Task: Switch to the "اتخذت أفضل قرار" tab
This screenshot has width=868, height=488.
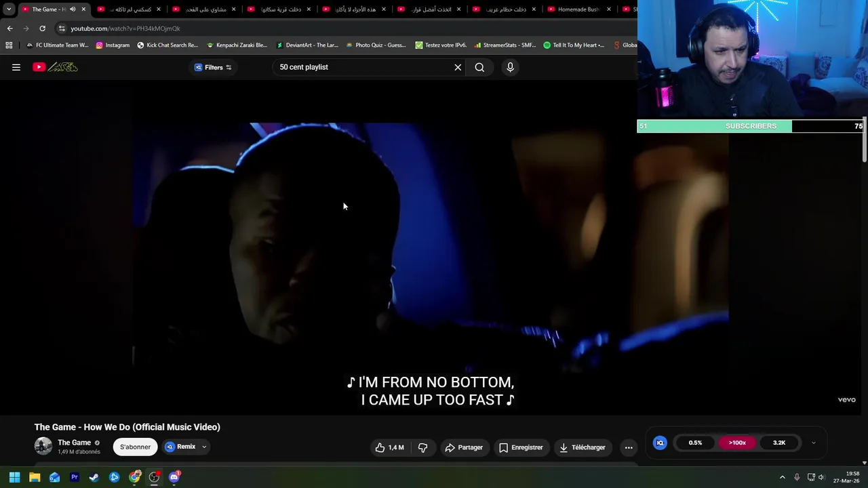Action: click(429, 9)
